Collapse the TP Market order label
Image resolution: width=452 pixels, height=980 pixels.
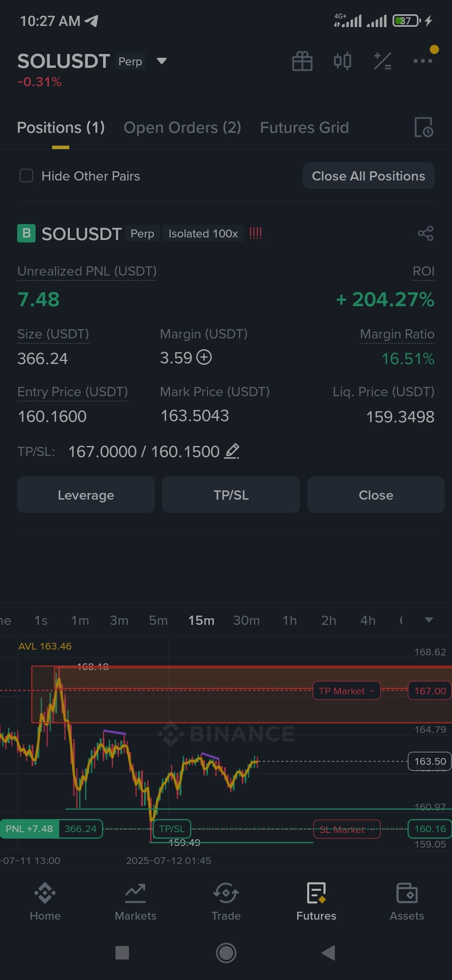coord(372,691)
